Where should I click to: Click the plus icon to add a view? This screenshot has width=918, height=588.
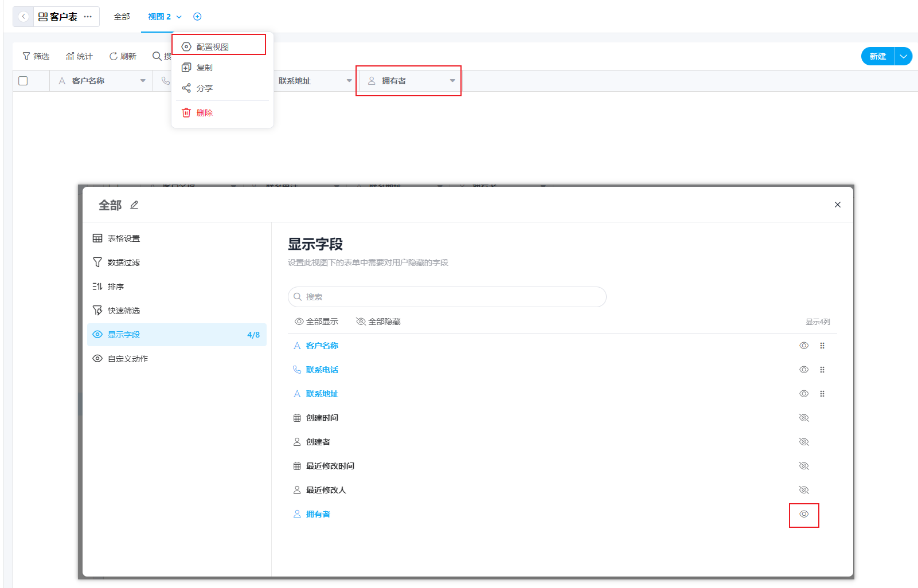[x=197, y=17]
